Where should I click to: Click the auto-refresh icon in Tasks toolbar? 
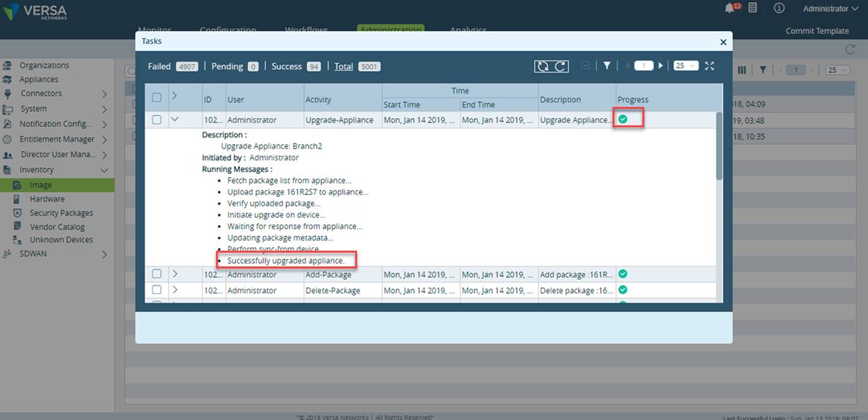coord(542,66)
